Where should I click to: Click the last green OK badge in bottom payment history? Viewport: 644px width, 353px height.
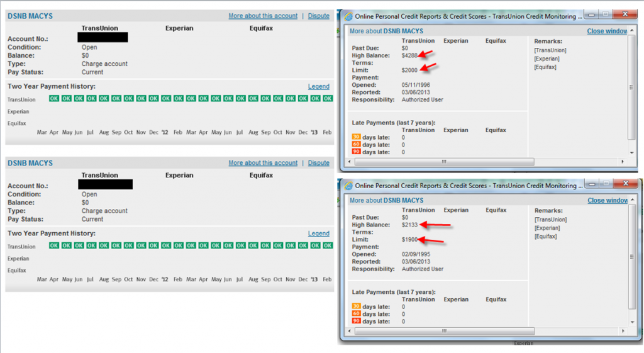(x=328, y=245)
